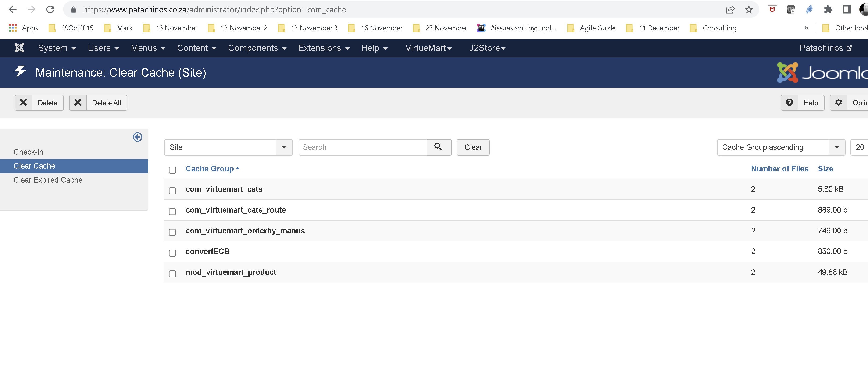
Task: Click the Clear filter button
Action: (473, 147)
